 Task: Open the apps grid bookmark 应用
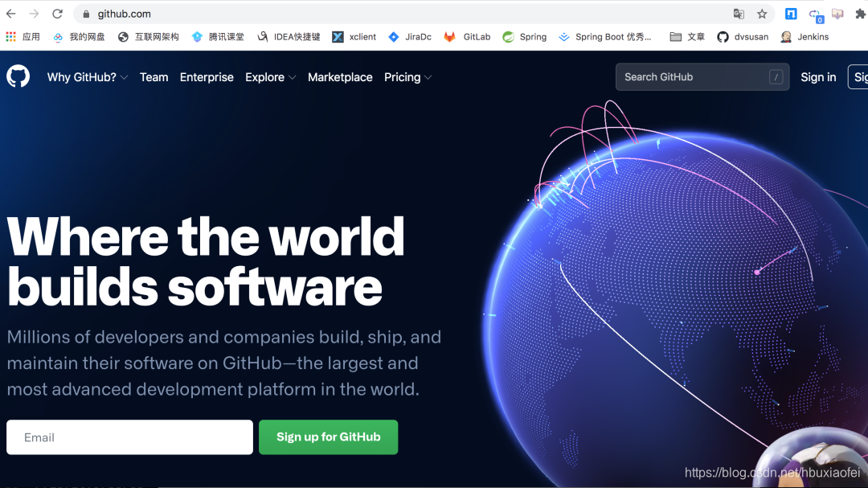[x=23, y=37]
